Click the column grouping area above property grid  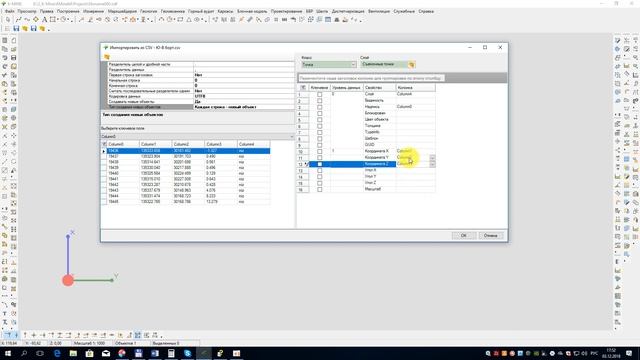point(402,78)
